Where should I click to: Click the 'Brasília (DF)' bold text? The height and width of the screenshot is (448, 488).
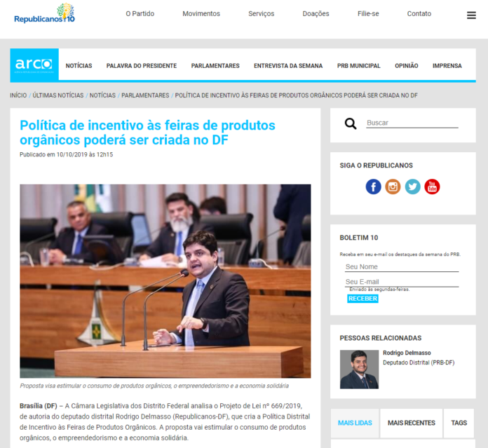39,406
